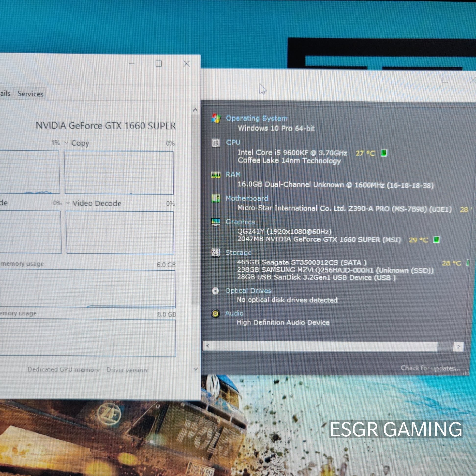Click the 6.0 GB GPU memory usage graph
This screenshot has height=476, width=476.
pyautogui.click(x=88, y=288)
